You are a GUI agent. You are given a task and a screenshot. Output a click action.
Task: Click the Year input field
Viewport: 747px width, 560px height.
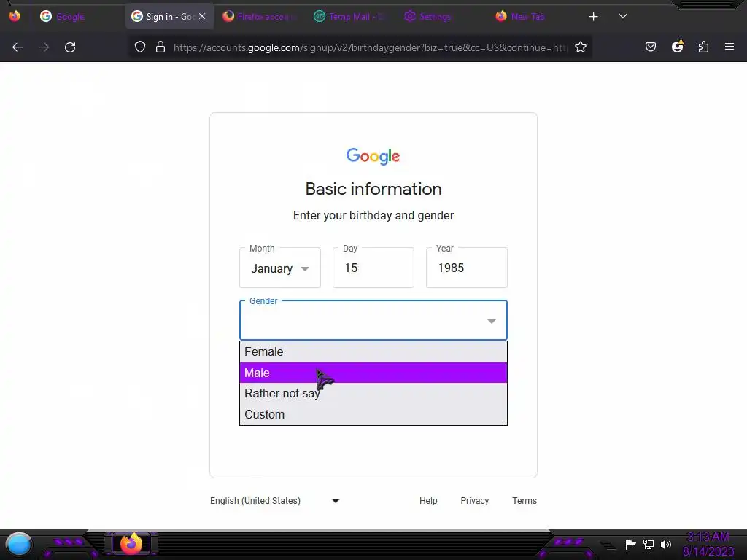tap(467, 268)
